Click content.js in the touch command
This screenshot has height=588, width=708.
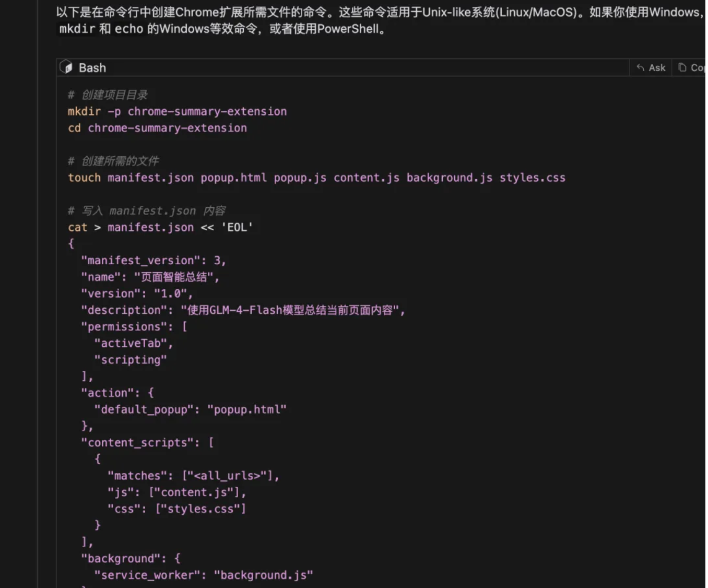coord(367,178)
